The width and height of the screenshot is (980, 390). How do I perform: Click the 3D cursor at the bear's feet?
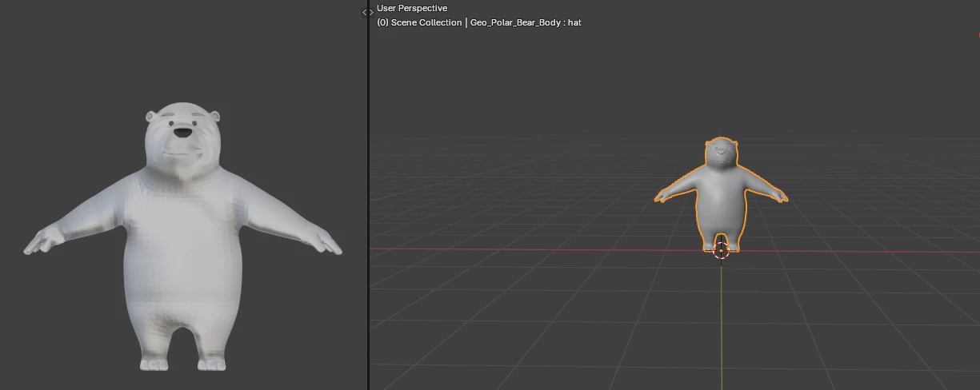click(721, 250)
